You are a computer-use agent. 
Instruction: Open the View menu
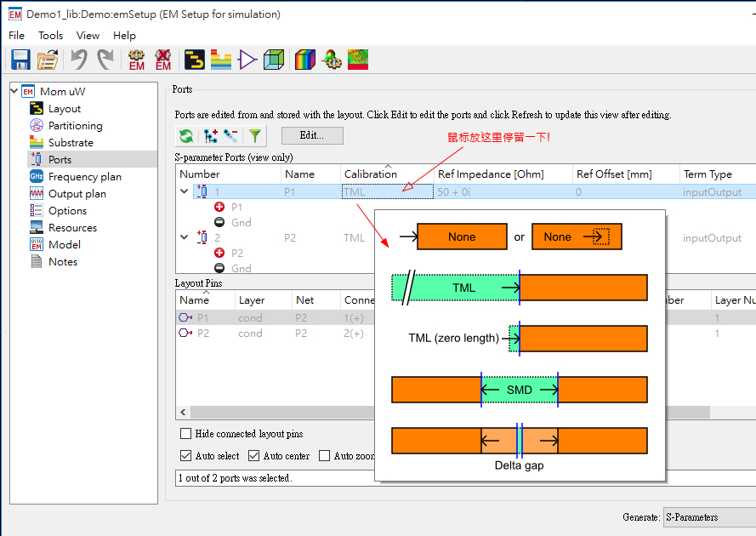[88, 35]
